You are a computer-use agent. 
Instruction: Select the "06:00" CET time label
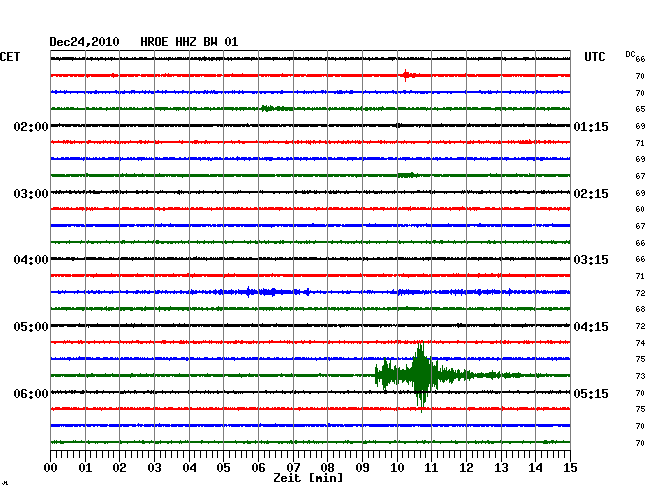[x=31, y=393]
